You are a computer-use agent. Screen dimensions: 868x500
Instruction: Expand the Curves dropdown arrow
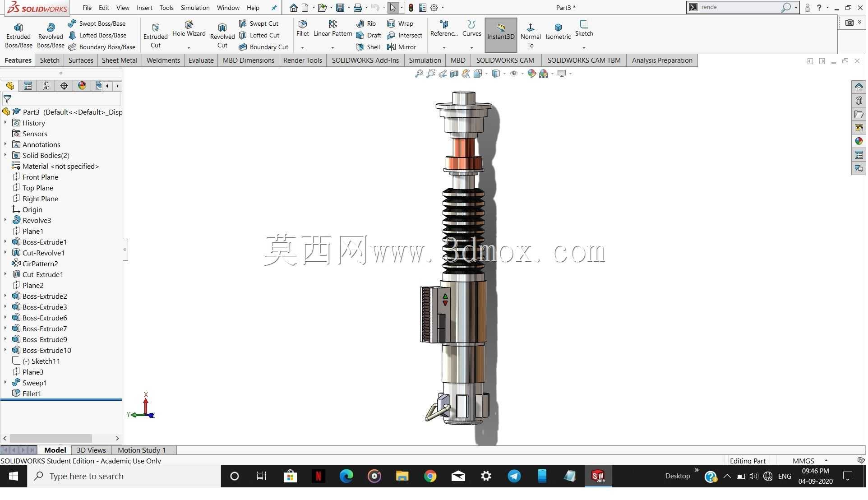point(472,47)
